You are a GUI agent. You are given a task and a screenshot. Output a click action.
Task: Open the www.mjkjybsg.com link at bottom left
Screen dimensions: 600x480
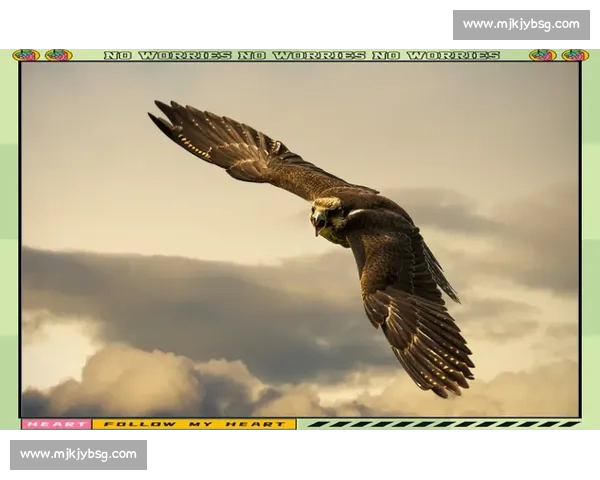pyautogui.click(x=79, y=455)
